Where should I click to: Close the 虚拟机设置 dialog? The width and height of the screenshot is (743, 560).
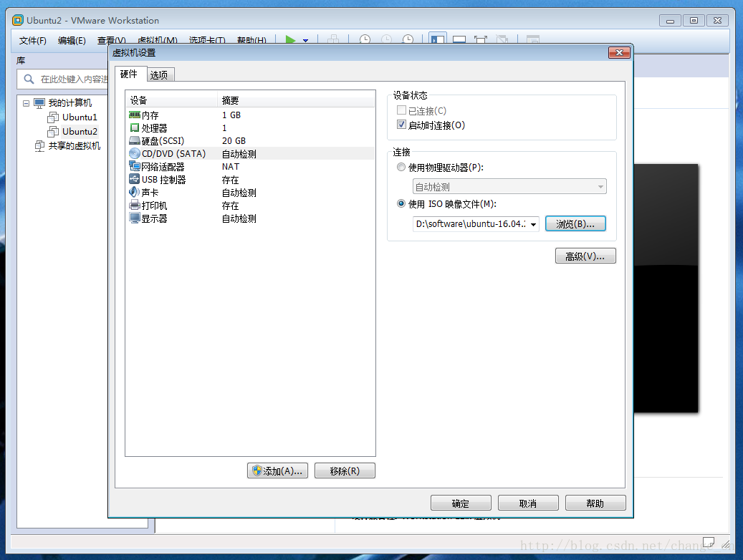pyautogui.click(x=619, y=52)
